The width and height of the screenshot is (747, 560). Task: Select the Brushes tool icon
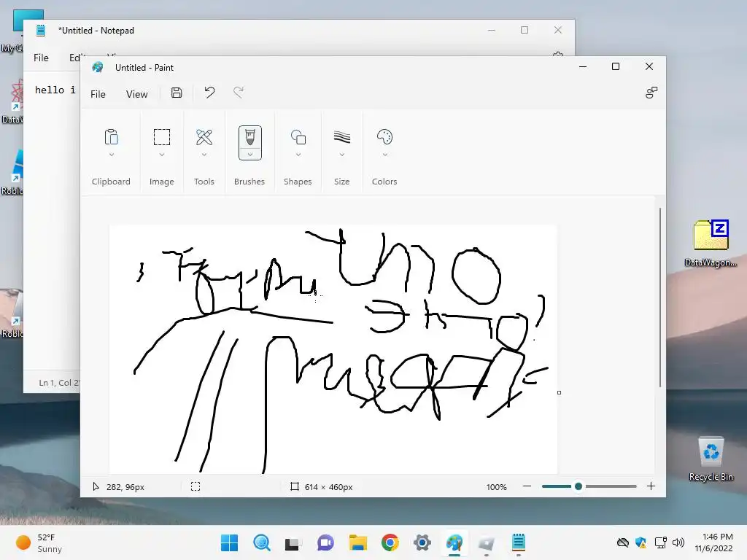pos(249,137)
